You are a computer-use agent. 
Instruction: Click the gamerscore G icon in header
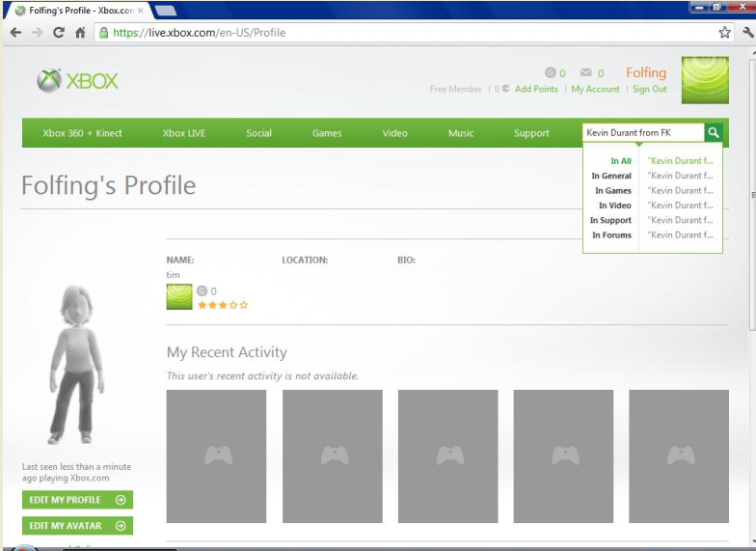(550, 72)
